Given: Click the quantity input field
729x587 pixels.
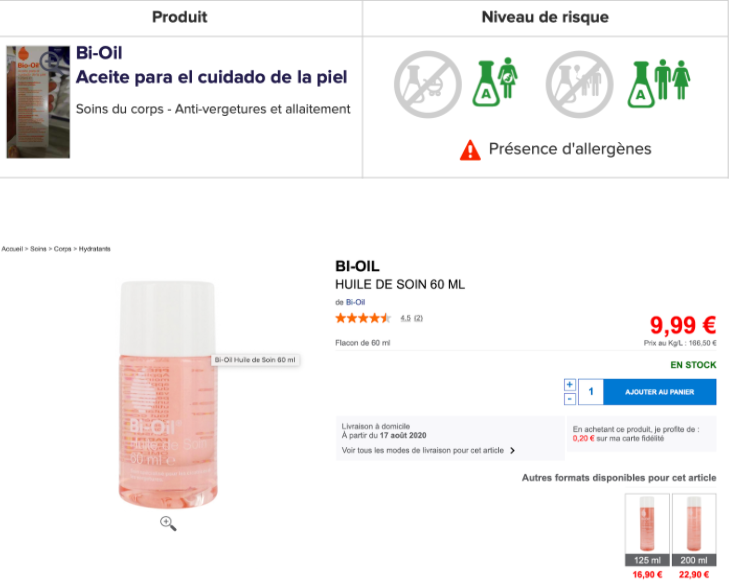Looking at the screenshot, I should pos(590,392).
